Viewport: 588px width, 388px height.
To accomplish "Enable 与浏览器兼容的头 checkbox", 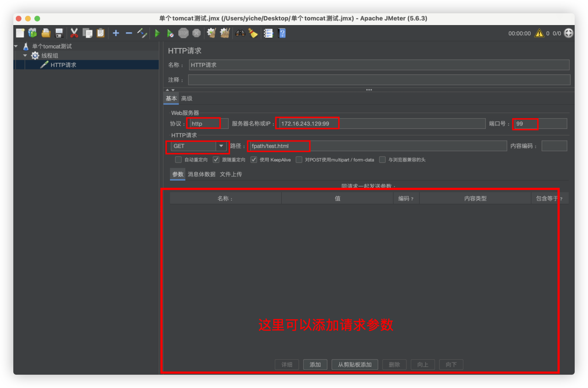I will coord(382,160).
